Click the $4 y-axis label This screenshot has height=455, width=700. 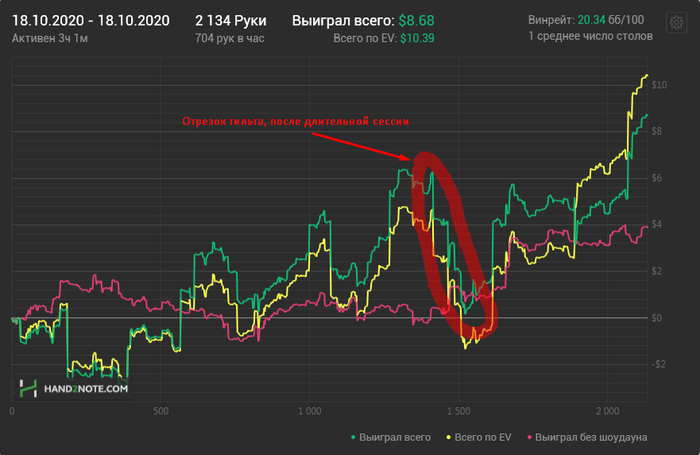[x=656, y=224]
